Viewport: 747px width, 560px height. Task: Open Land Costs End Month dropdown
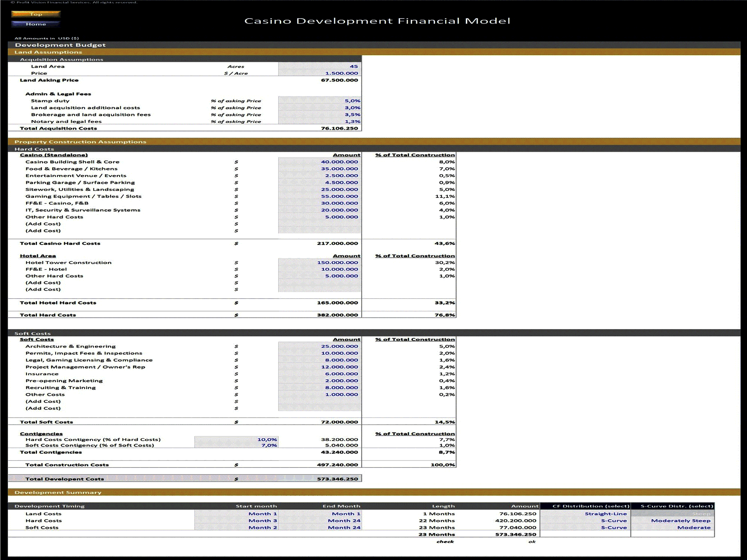[x=319, y=514]
